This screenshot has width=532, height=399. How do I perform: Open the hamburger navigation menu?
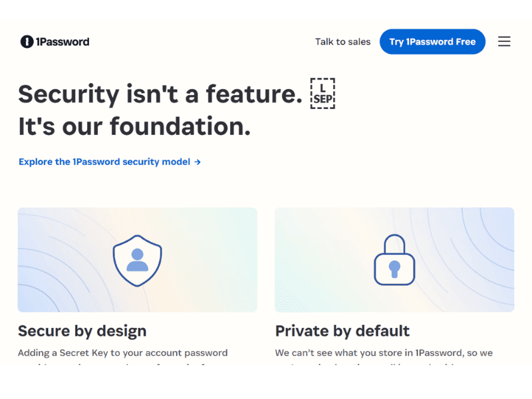tap(504, 41)
